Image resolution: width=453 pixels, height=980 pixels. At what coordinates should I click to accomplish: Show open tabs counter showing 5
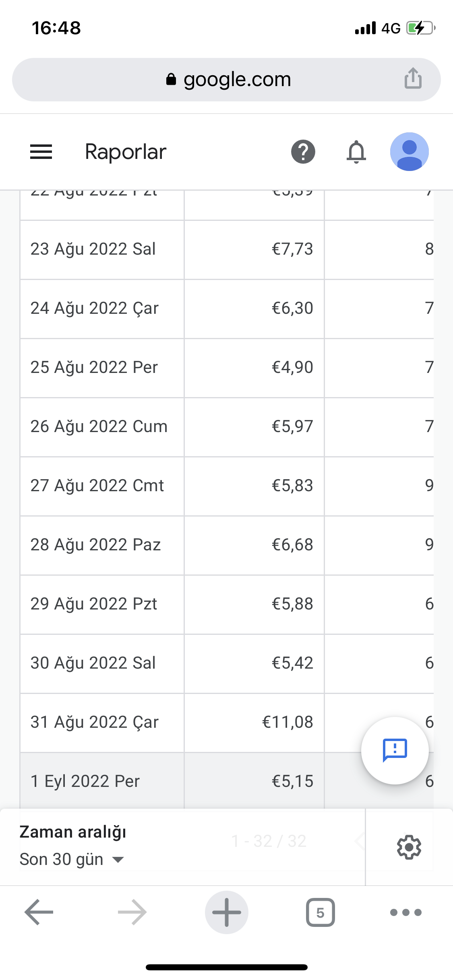tap(320, 912)
